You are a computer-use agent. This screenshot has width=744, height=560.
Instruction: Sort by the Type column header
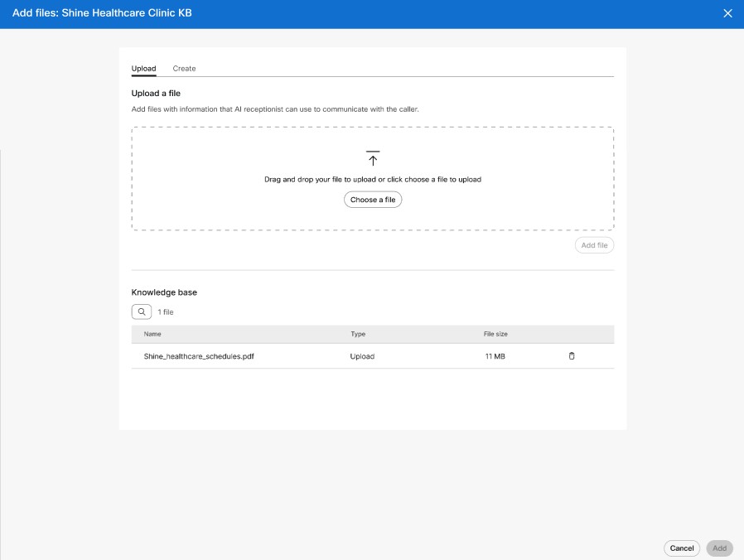pos(358,334)
